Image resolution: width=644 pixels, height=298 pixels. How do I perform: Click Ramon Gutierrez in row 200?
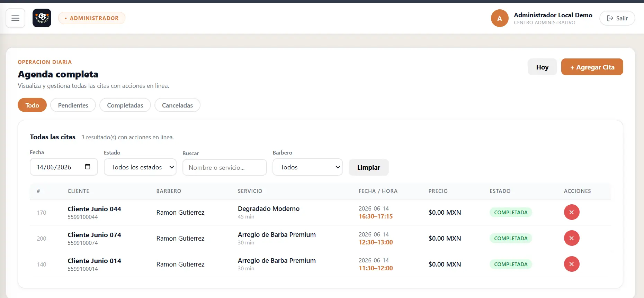180,238
